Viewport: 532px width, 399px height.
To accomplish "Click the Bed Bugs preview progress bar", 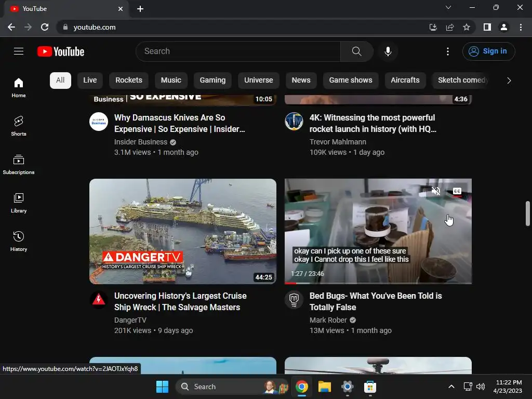I will tap(378, 283).
